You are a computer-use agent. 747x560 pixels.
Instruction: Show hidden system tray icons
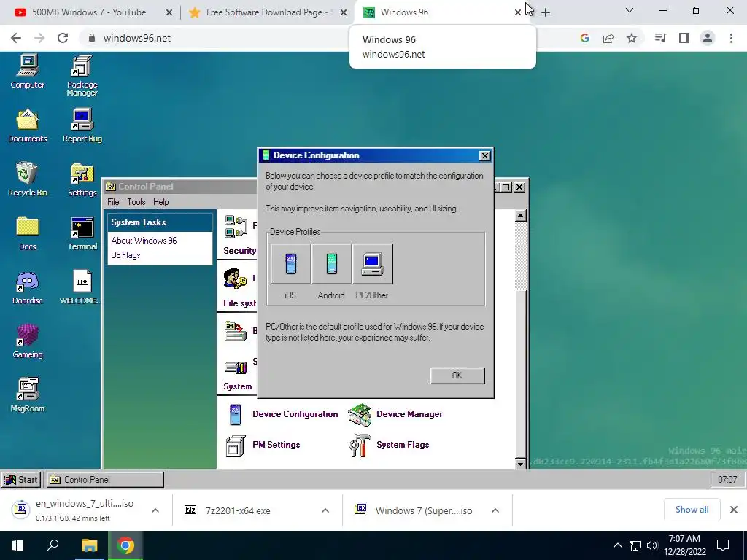click(x=617, y=545)
